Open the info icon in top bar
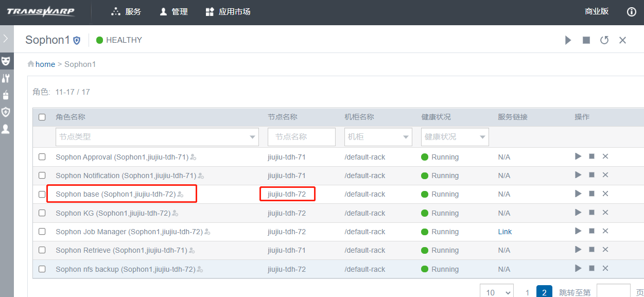This screenshot has width=644, height=297. 632,12
